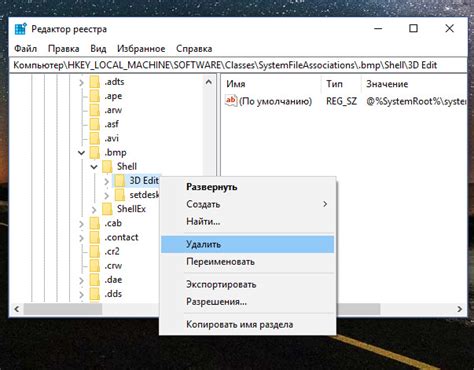Click the folder icon of .ape
Screen dimensions: 474x370
click(x=95, y=96)
